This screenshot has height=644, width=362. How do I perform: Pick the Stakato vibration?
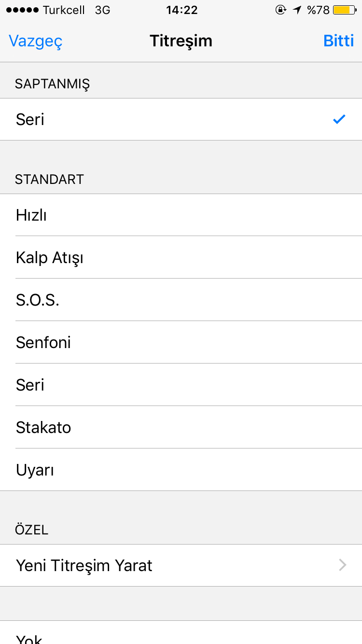[181, 427]
